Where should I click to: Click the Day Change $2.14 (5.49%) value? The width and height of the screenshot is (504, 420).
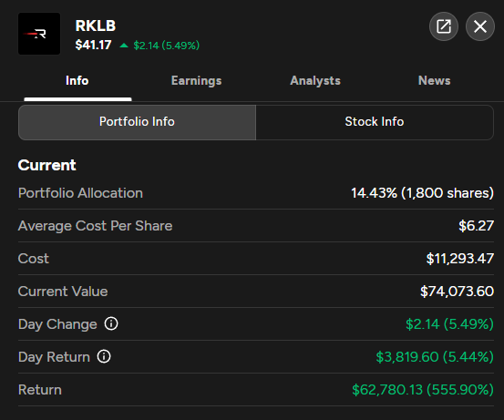click(x=449, y=324)
